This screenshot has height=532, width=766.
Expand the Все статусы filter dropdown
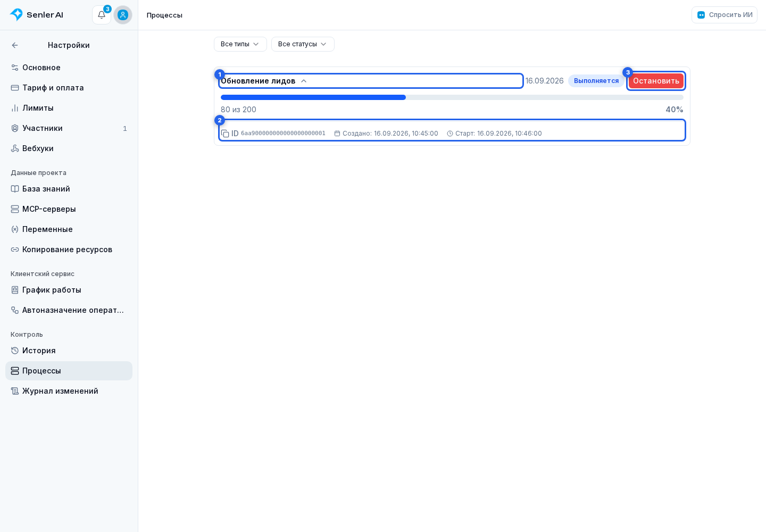[x=303, y=44]
